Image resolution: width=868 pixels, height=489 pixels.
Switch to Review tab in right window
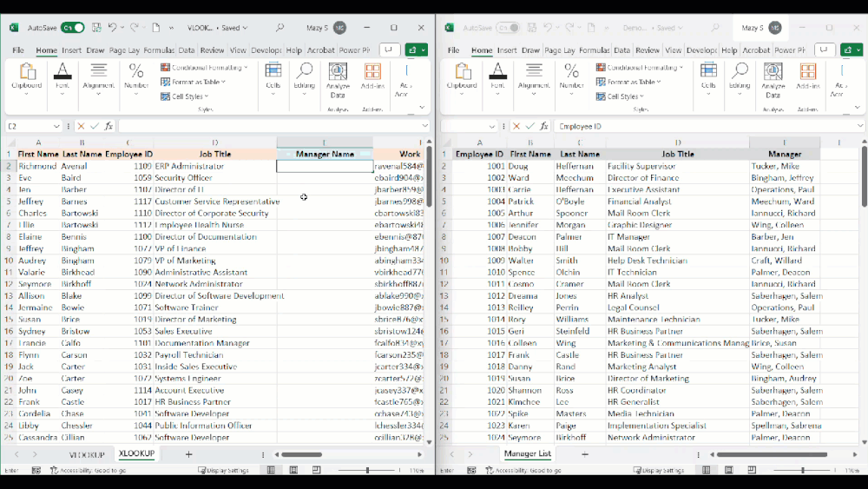648,50
